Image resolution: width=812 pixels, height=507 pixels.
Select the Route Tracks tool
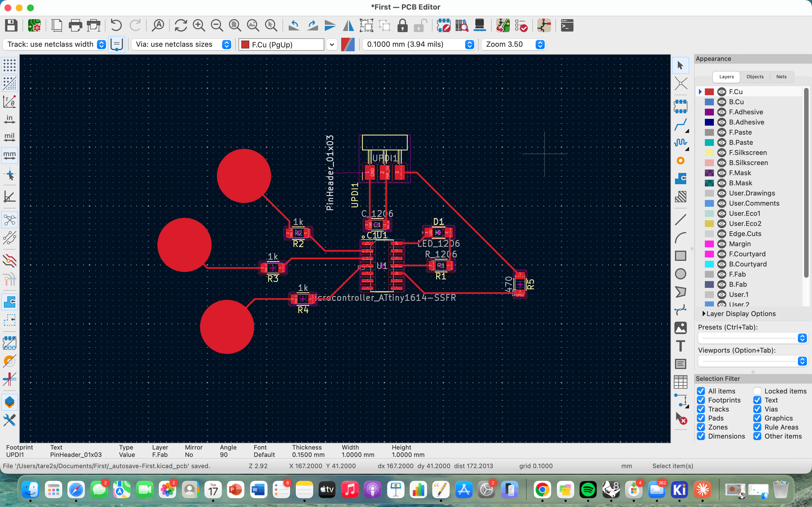pyautogui.click(x=680, y=125)
